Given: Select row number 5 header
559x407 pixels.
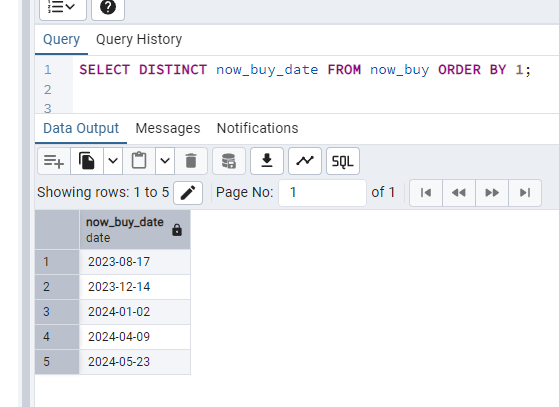Looking at the screenshot, I should coord(57,362).
